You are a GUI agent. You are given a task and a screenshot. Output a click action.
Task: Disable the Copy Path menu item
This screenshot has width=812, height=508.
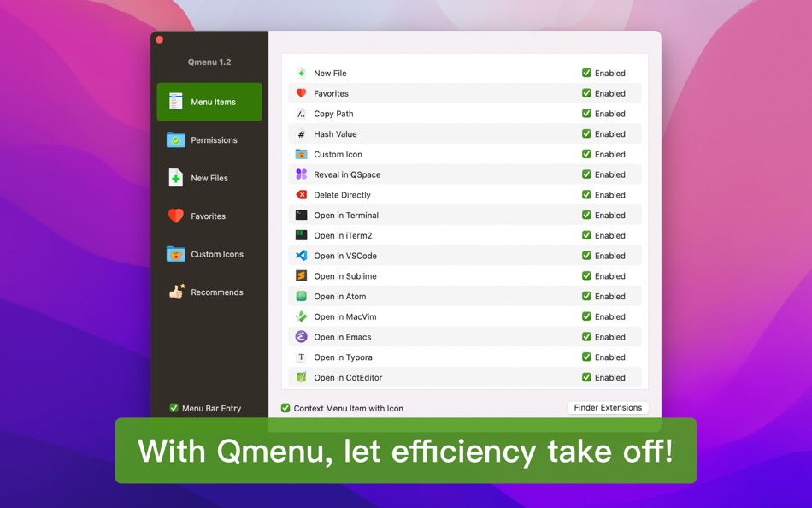click(x=585, y=113)
